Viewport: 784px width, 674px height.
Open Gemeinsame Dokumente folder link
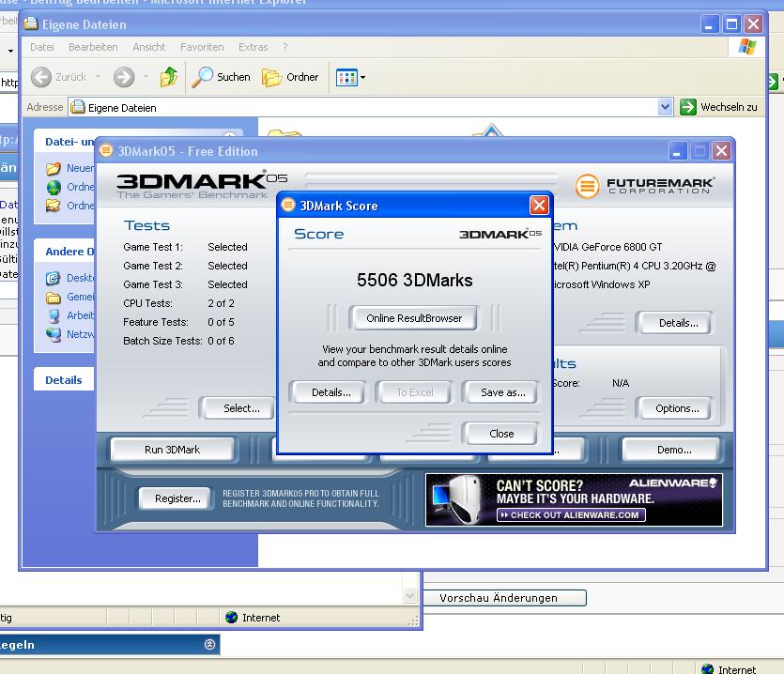tap(80, 297)
